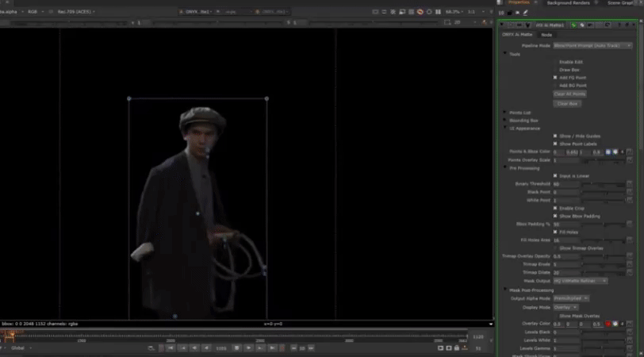Enable Show Trimap Overlay

tap(555, 248)
